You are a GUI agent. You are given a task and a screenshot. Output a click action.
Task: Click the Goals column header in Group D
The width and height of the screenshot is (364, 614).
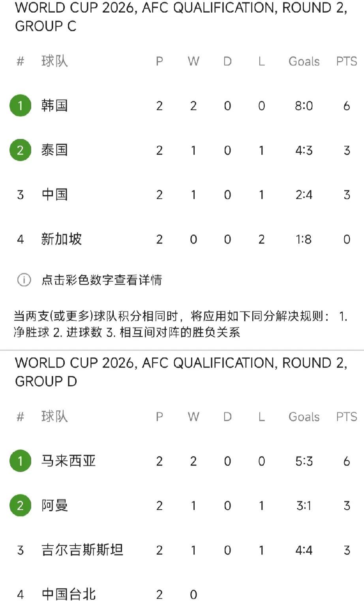304,416
